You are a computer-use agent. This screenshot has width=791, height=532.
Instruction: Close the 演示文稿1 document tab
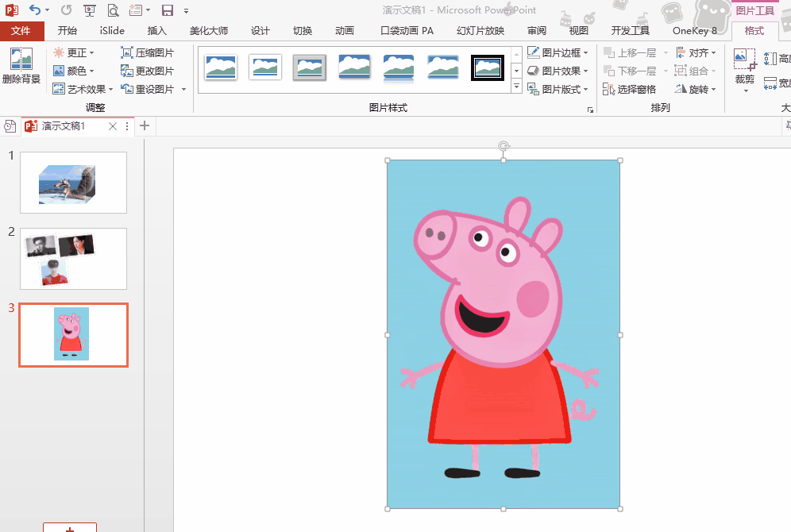pyautogui.click(x=113, y=126)
